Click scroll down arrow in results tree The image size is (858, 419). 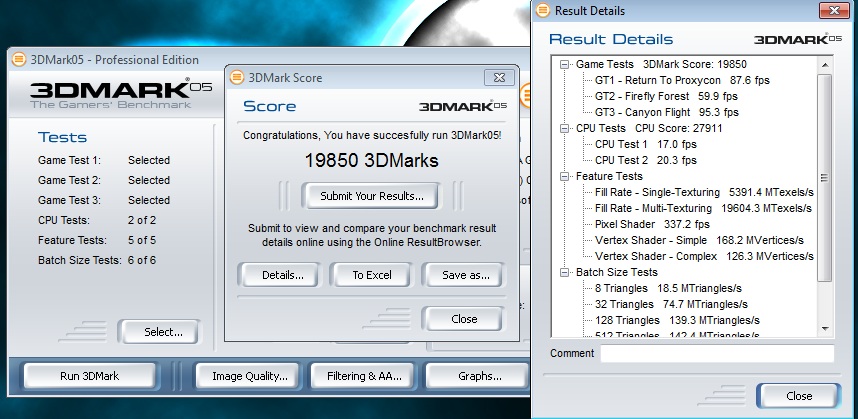(825, 329)
